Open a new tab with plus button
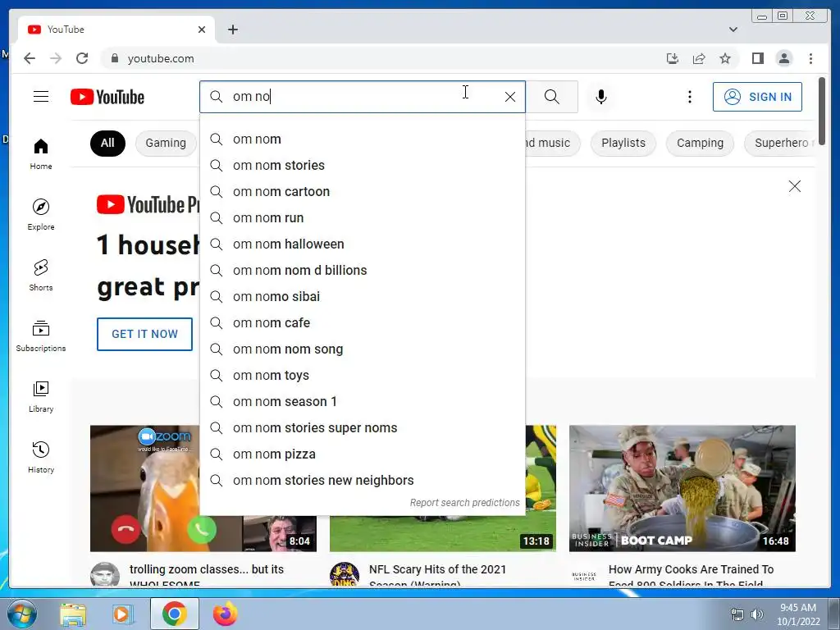 click(232, 30)
